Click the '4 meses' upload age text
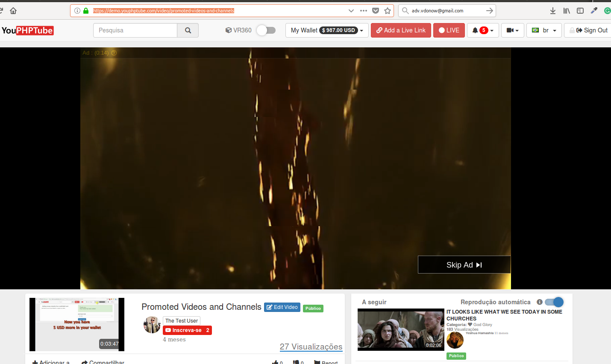The width and height of the screenshot is (611, 364). pyautogui.click(x=174, y=340)
